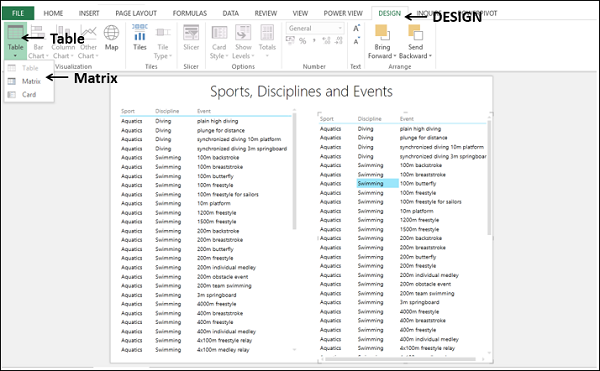Viewport: 600px width, 371px height.
Task: Click the Totals icon in Options
Action: pyautogui.click(x=267, y=33)
